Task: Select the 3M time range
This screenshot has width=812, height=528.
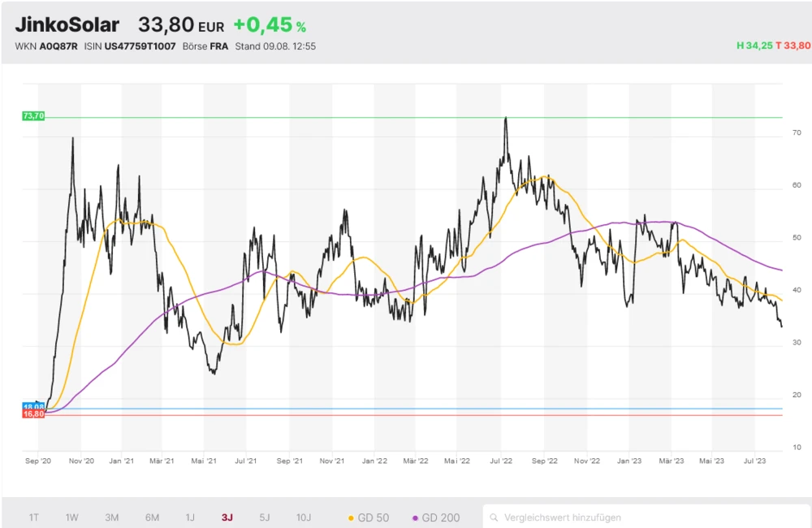Action: [112, 517]
